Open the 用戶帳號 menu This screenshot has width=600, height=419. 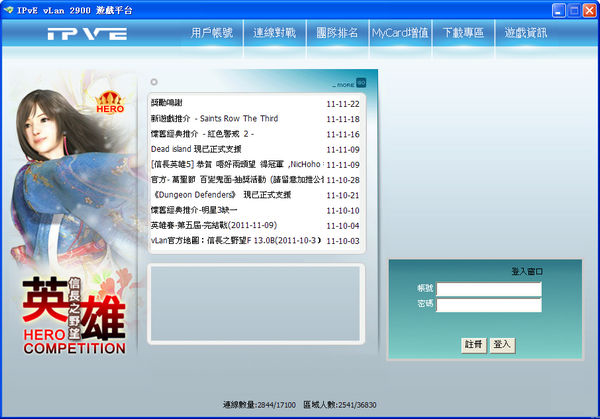tap(212, 33)
